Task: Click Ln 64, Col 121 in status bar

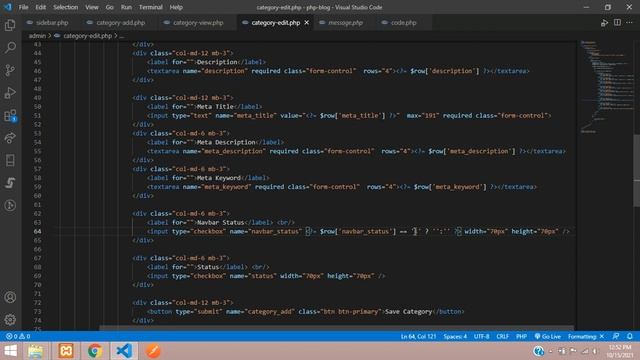Action: pyautogui.click(x=418, y=336)
